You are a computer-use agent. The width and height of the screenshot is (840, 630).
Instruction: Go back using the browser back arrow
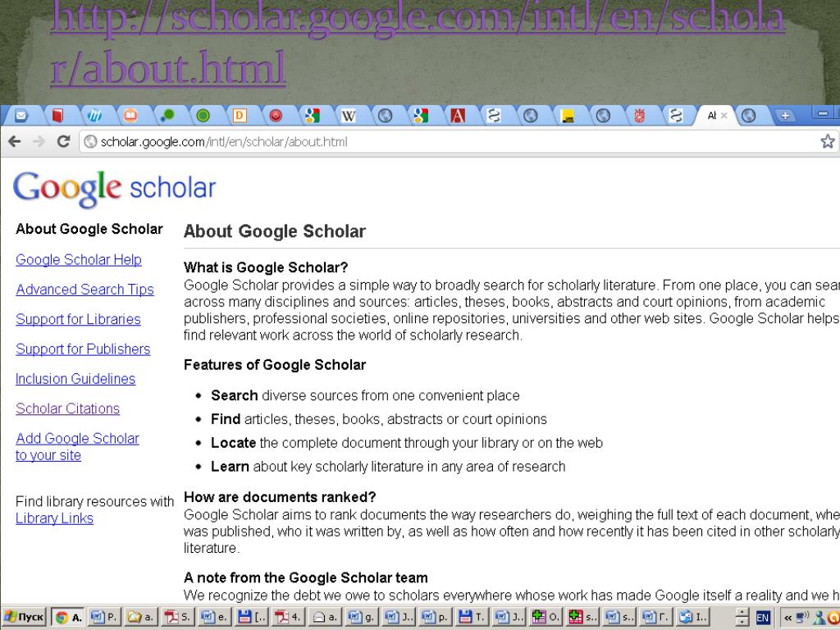tap(15, 141)
